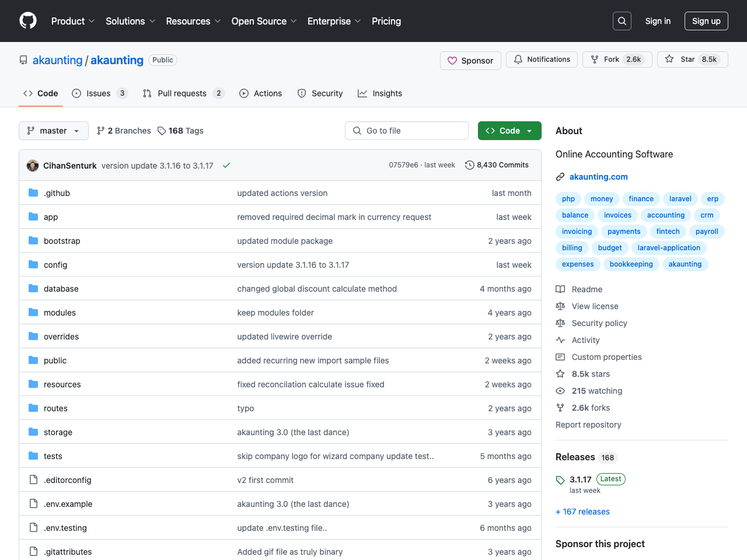
Task: Open commit 'fixed reconcilation calculate issue fixed'
Action: 310,384
